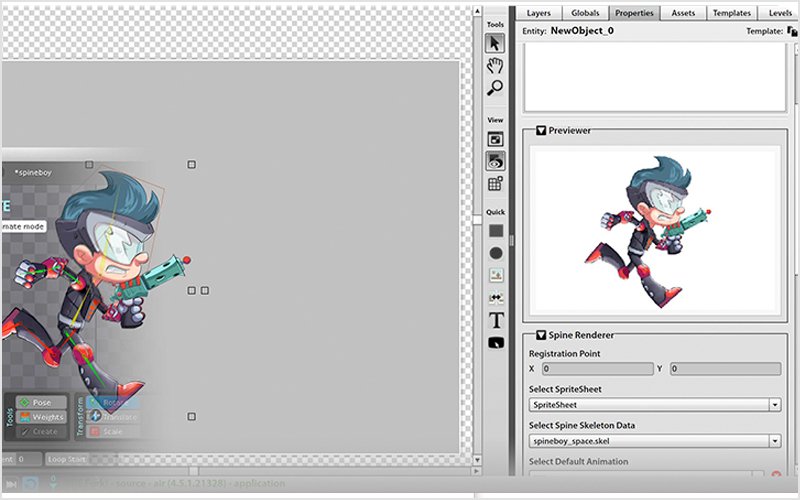800x500 pixels.
Task: Click the black rounded shape quick icon
Action: (x=496, y=343)
